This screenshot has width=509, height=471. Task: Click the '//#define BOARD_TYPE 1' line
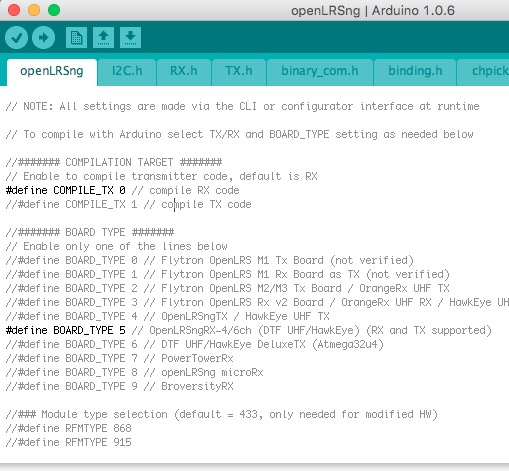(228, 274)
